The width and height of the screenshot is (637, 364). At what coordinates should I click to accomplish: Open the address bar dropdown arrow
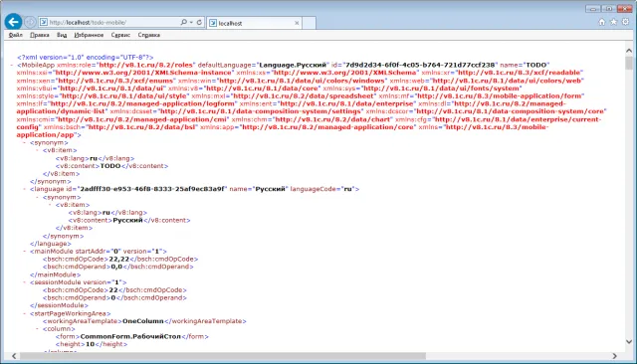pyautogui.click(x=191, y=22)
